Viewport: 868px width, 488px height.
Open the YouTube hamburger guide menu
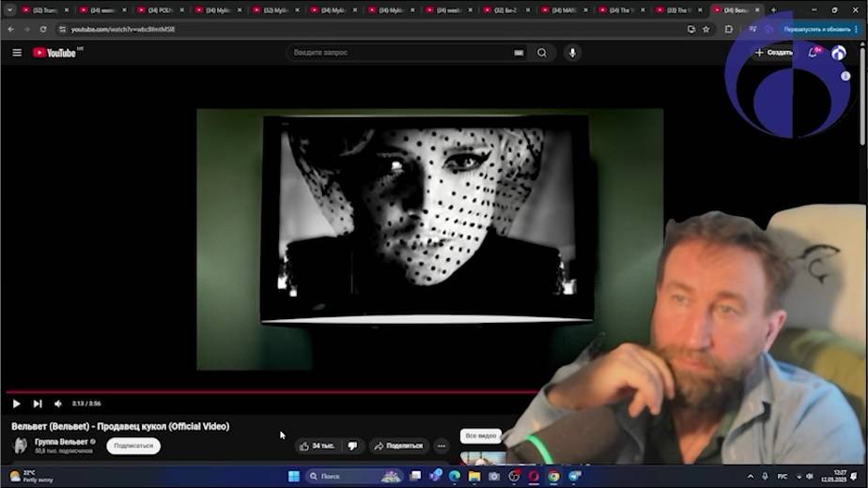click(17, 53)
